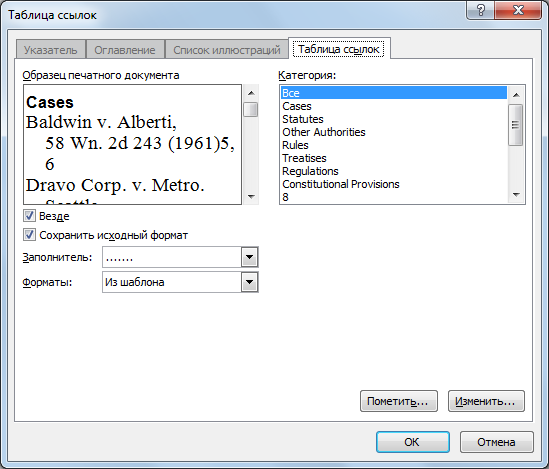Image resolution: width=549 pixels, height=469 pixels.
Task: Click the Cases heading in preview
Action: (50, 102)
